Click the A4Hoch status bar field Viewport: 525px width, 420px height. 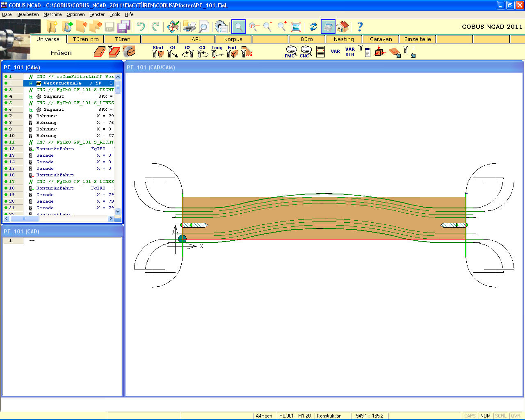[x=264, y=416]
